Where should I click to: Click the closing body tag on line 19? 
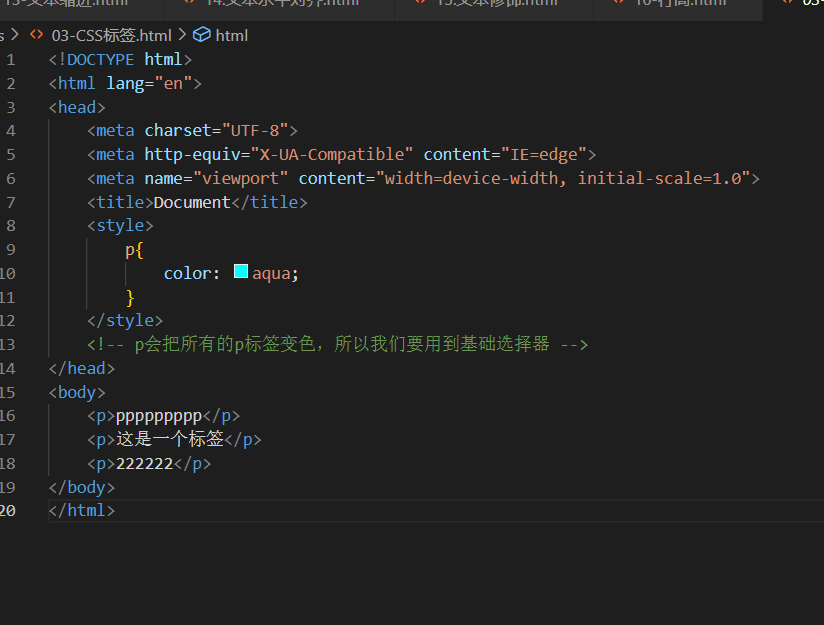click(82, 487)
